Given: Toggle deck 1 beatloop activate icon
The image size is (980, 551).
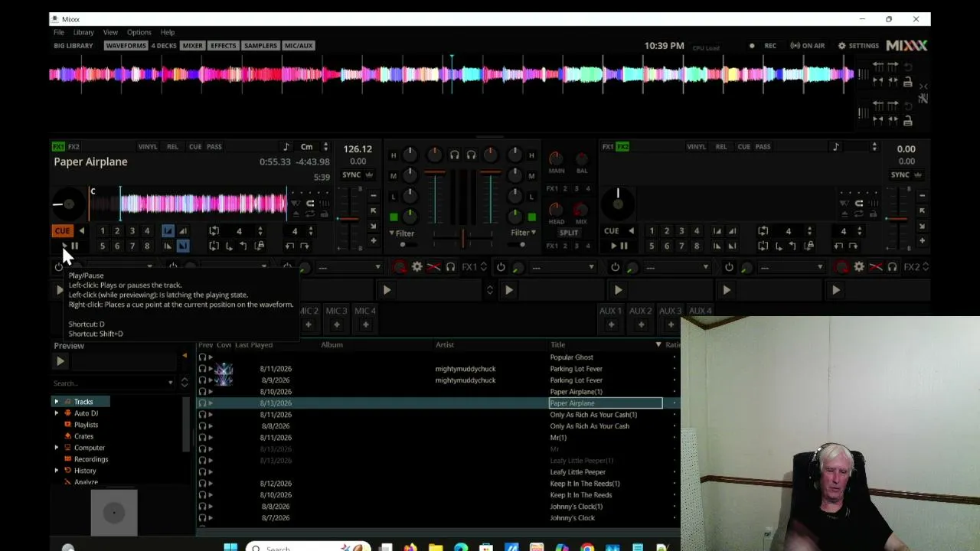Looking at the screenshot, I should click(x=214, y=230).
